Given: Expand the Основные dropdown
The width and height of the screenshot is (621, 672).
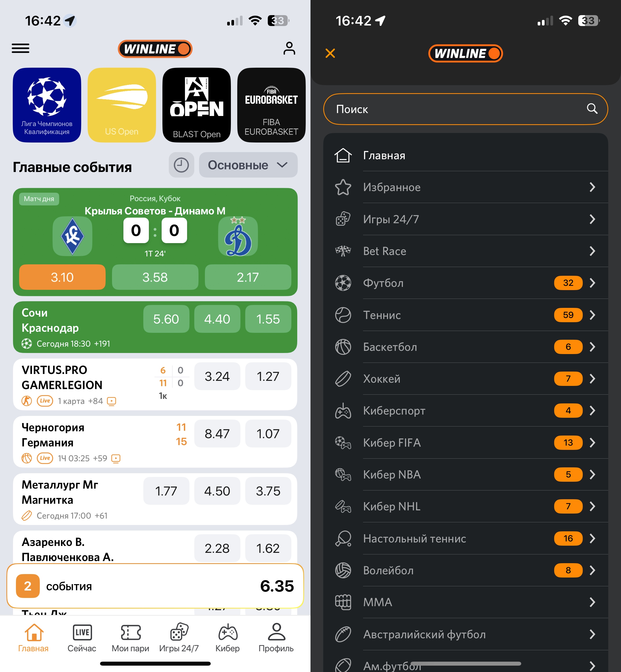Looking at the screenshot, I should pos(248,165).
